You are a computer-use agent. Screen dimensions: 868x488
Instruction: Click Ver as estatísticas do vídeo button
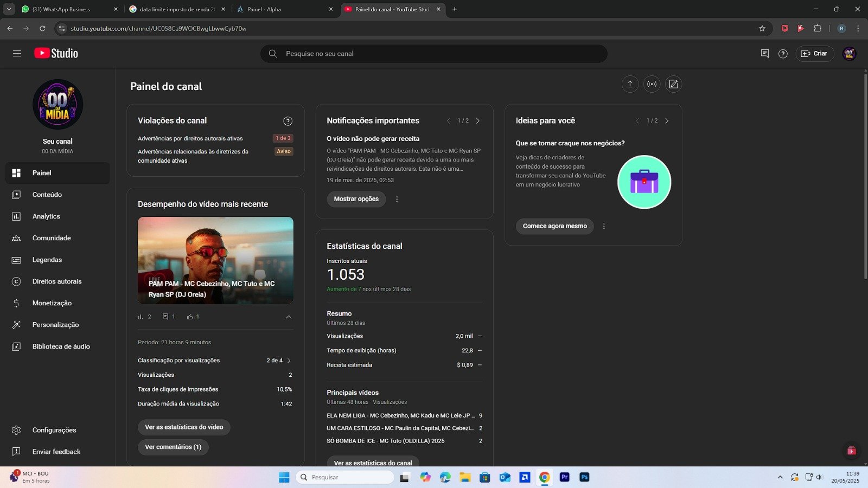click(184, 427)
